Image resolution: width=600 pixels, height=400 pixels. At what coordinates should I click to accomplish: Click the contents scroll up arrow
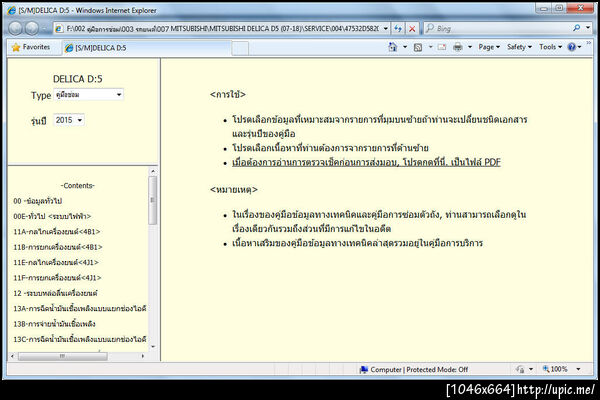153,171
